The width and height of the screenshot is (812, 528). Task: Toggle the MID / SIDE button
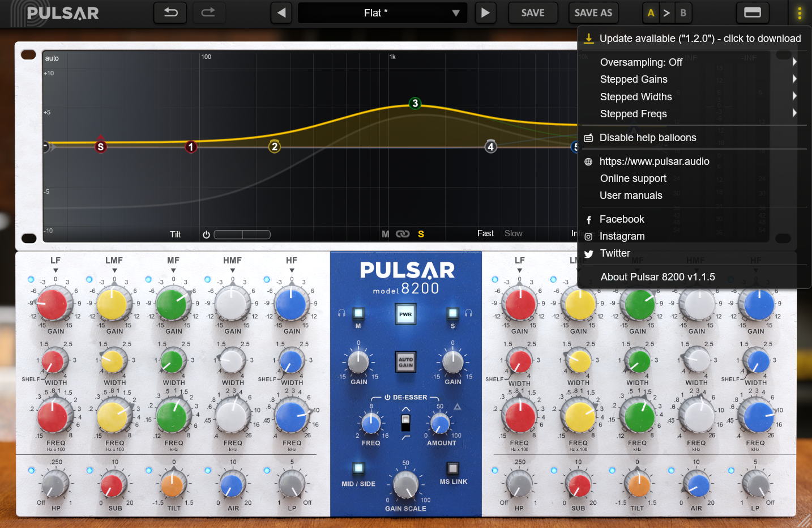tap(358, 469)
